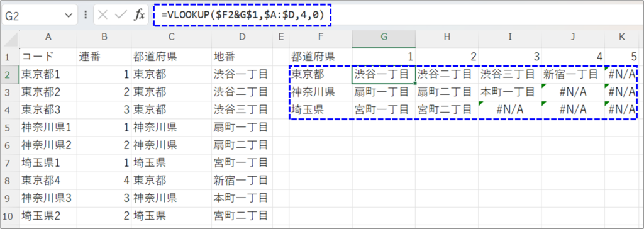Open the Name Box dropdown arrow
This screenshot has height=229, width=644.
[68, 16]
